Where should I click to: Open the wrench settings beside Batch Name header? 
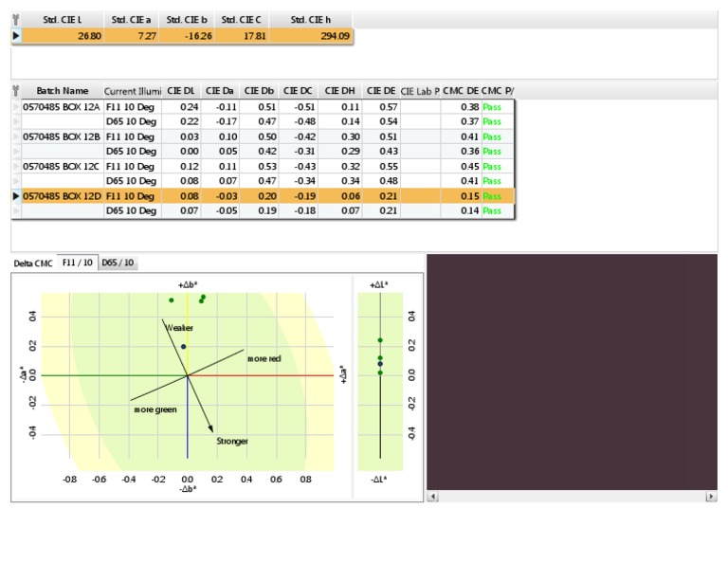tap(16, 91)
